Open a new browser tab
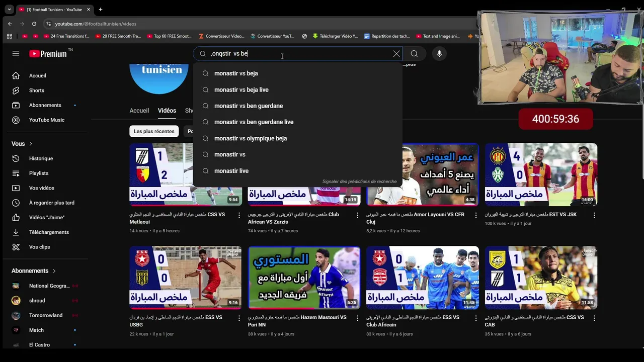The image size is (644, 362). pos(100,10)
